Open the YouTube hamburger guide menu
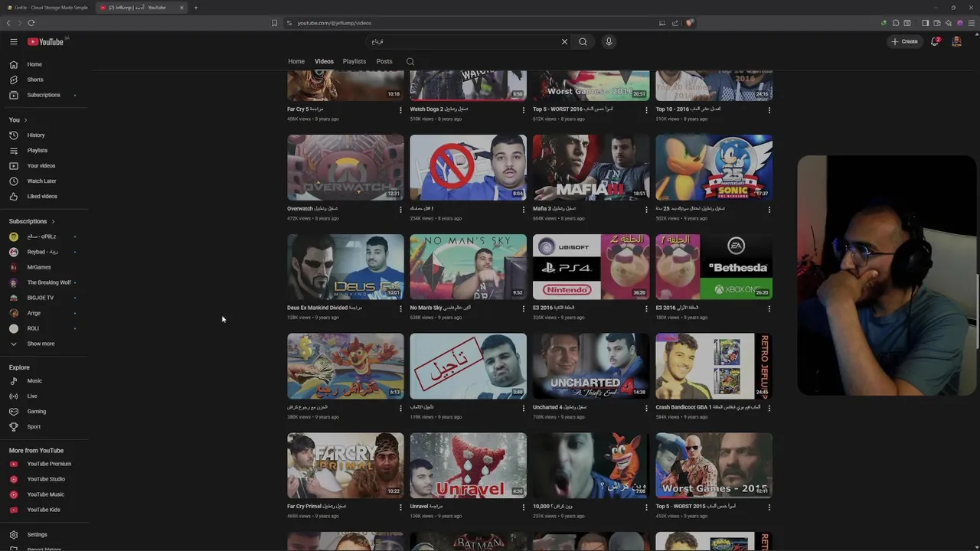Screen dimensions: 980x551 tap(13, 41)
